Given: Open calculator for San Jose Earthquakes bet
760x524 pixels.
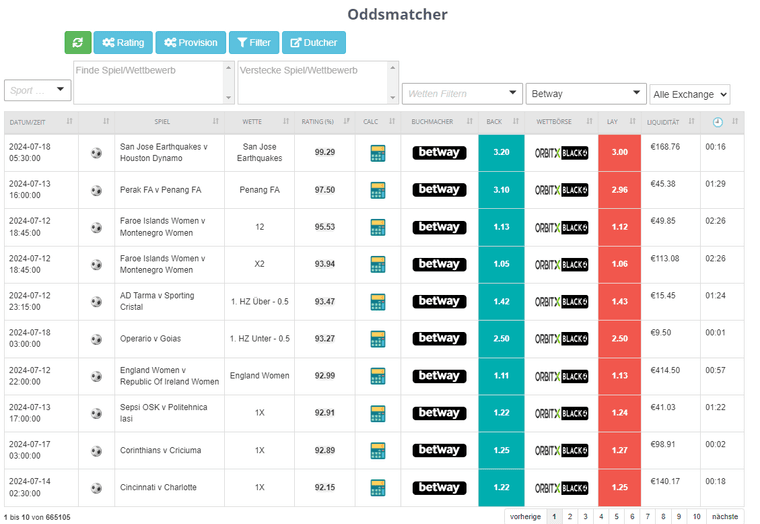Looking at the screenshot, I should pyautogui.click(x=378, y=153).
